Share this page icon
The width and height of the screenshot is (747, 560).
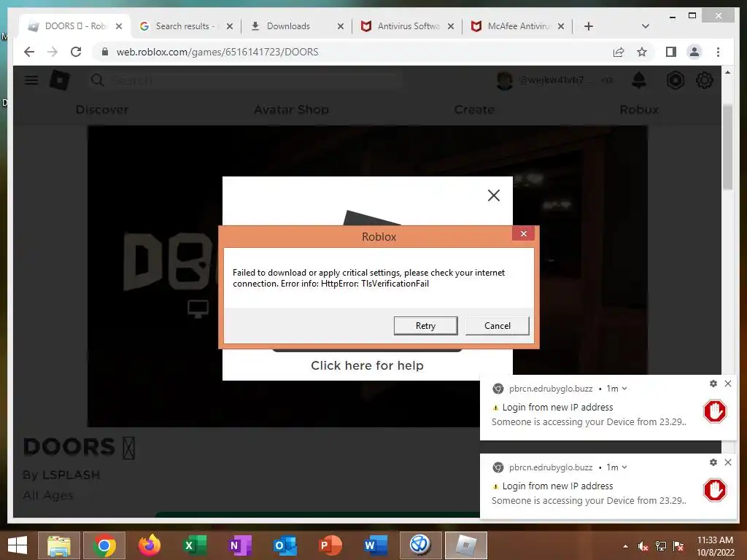(x=619, y=52)
